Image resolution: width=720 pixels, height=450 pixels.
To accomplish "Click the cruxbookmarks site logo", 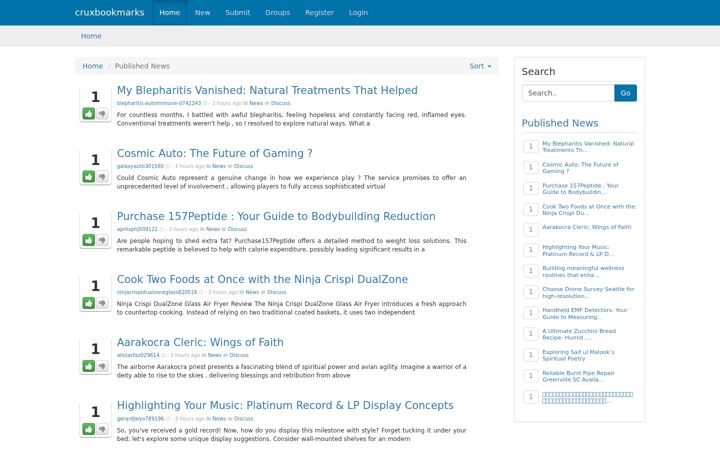I will click(x=109, y=12).
